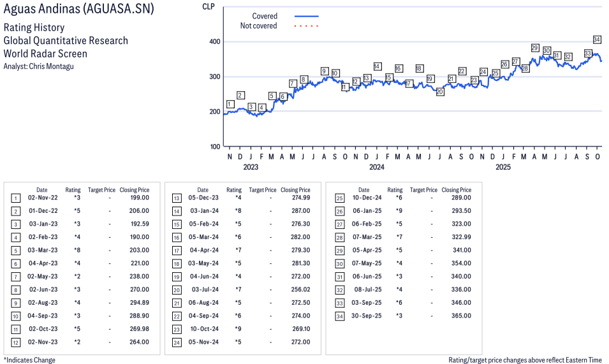Click chart marker 29 on the price line
The image size is (609, 364).
534,48
